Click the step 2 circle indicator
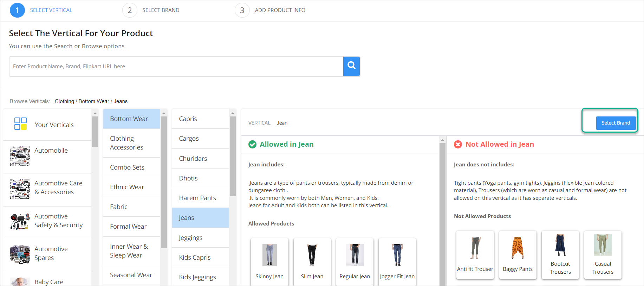This screenshot has height=286, width=644. click(x=130, y=10)
